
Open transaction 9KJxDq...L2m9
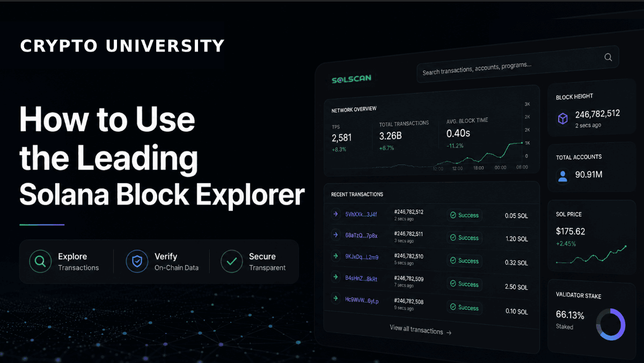(x=362, y=257)
